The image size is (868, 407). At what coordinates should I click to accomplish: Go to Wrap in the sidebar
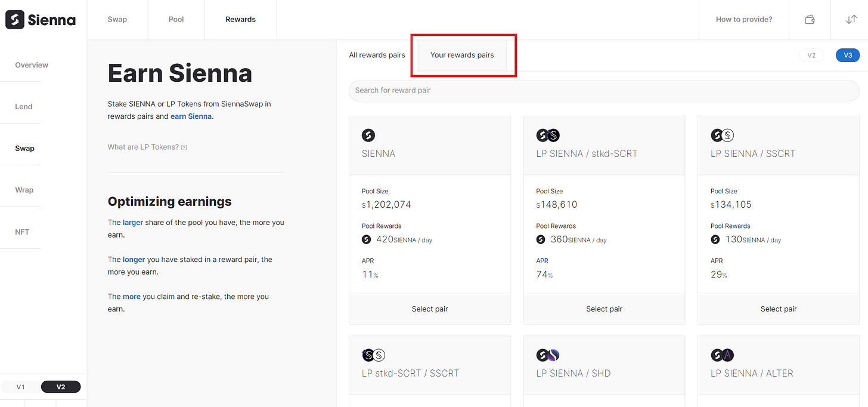24,190
